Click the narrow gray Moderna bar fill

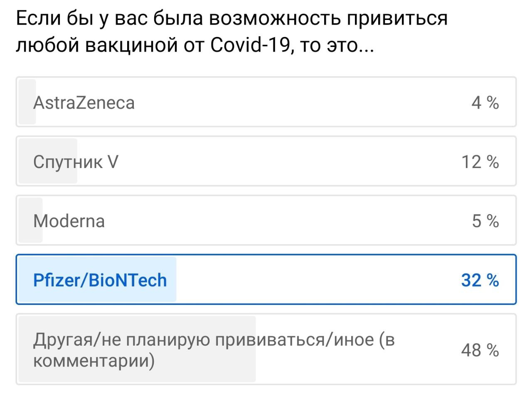point(31,220)
